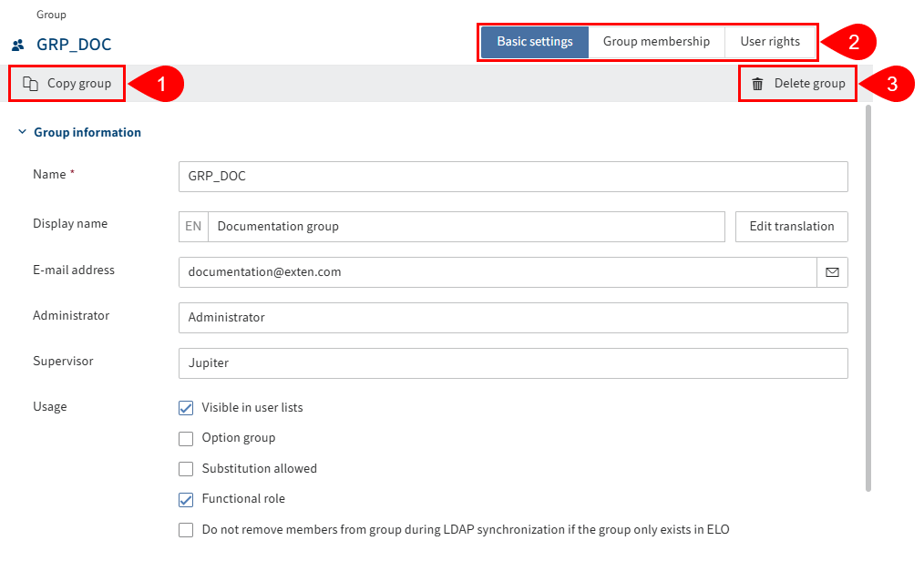The image size is (924, 561).
Task: Click the group members icon beside GRP_DOC
Action: (16, 44)
